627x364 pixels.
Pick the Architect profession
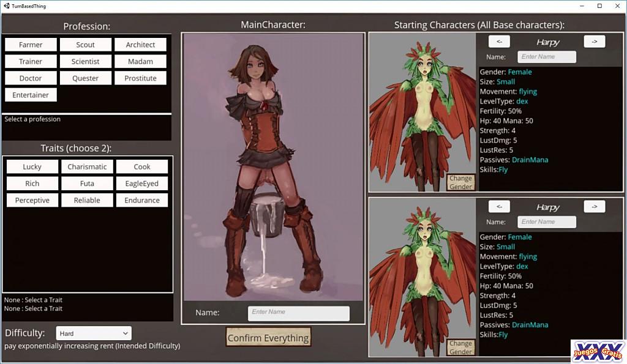(x=140, y=45)
